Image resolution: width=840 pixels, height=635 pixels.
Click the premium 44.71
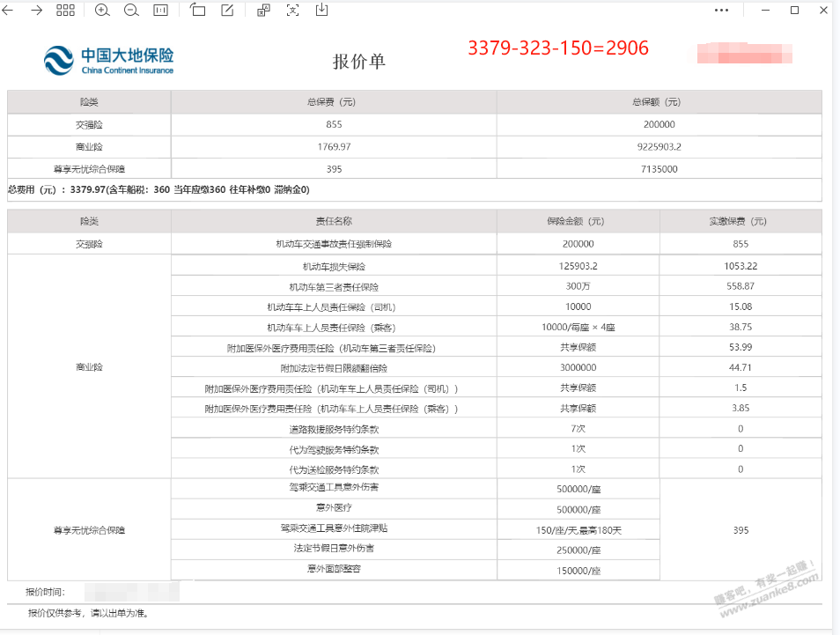(x=741, y=368)
